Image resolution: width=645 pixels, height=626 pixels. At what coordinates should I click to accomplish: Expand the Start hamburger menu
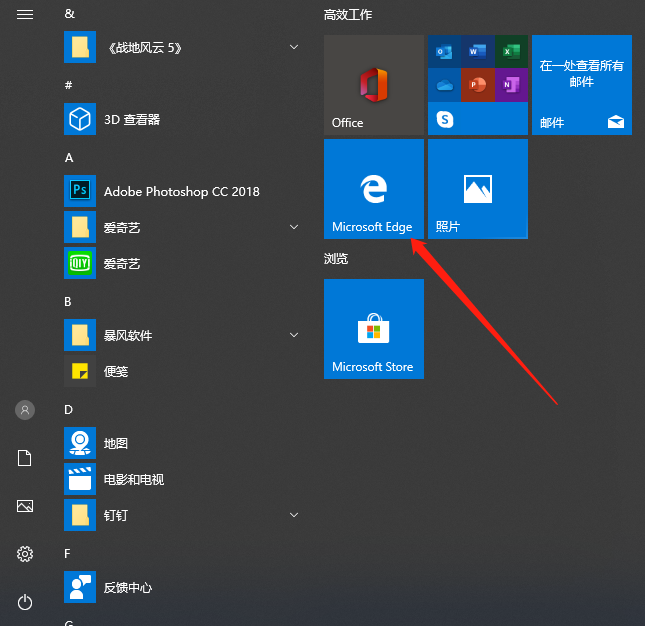tap(25, 14)
